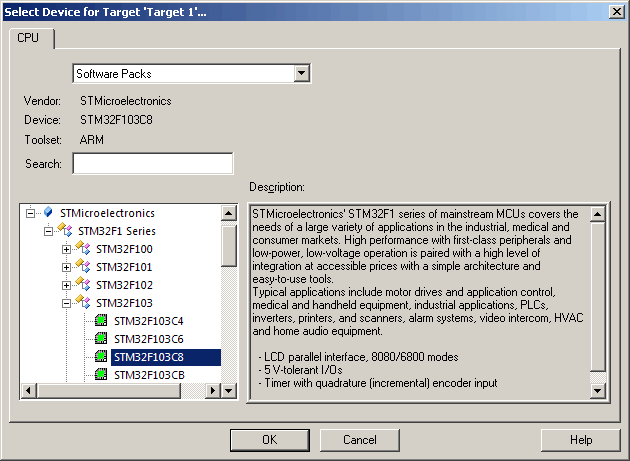
Task: Click the STM32F100 subfamily icon
Action: [x=84, y=249]
